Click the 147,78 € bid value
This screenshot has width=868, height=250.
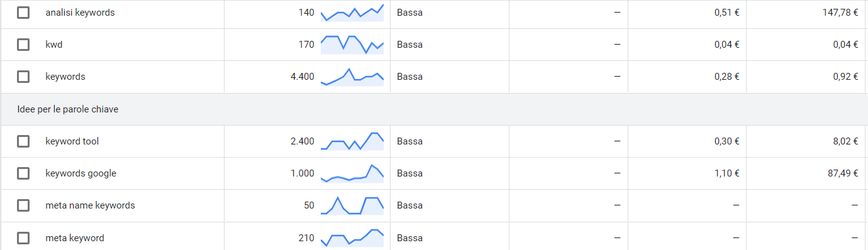(840, 13)
